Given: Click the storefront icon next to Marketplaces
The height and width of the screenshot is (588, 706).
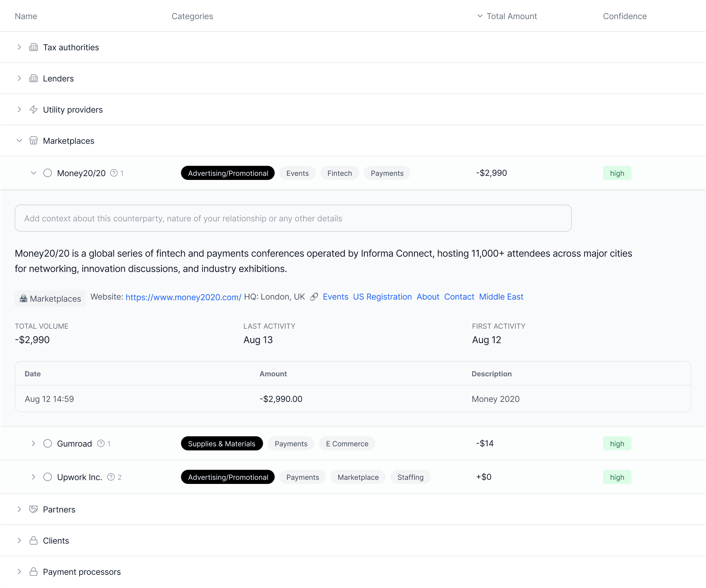Looking at the screenshot, I should click(x=34, y=141).
